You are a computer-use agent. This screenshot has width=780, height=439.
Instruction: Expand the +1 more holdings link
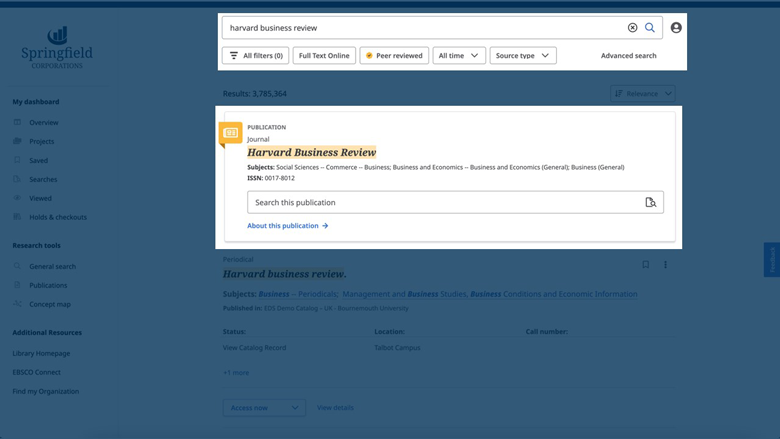coord(236,372)
